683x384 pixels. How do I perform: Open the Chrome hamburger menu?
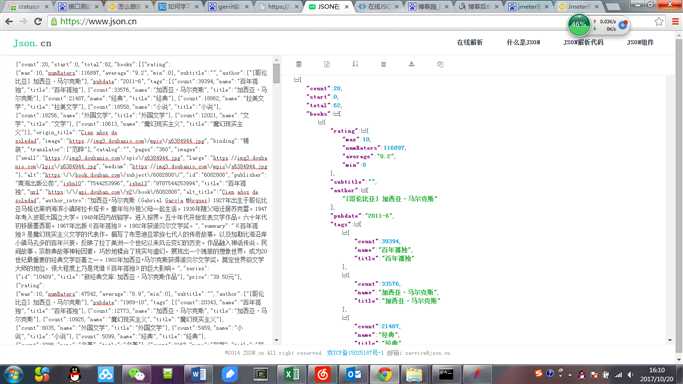point(675,21)
